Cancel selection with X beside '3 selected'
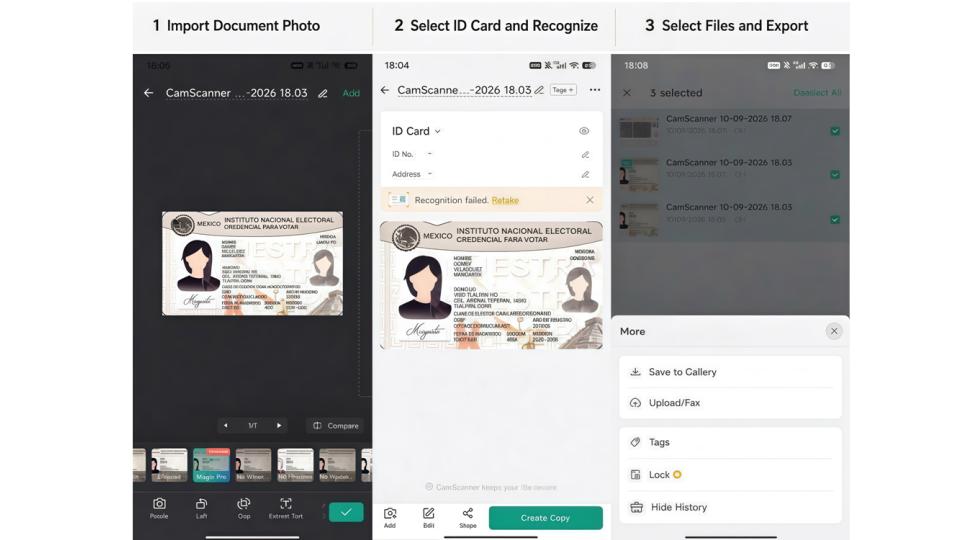 point(627,93)
